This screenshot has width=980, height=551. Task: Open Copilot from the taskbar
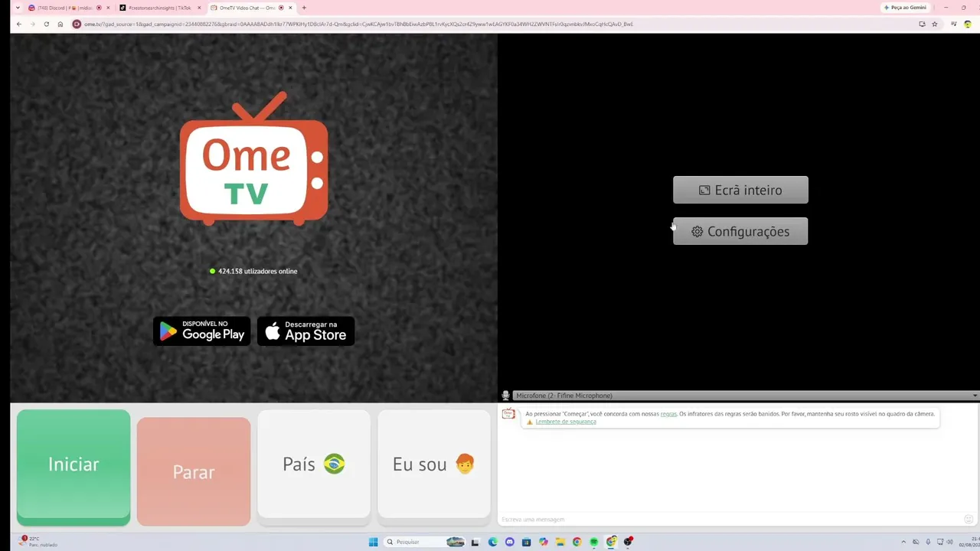[x=543, y=542]
